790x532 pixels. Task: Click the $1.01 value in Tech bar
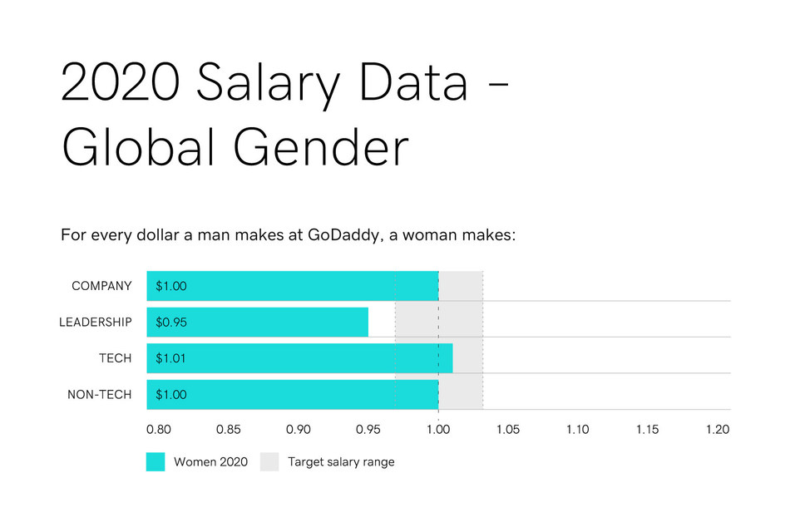coord(171,358)
